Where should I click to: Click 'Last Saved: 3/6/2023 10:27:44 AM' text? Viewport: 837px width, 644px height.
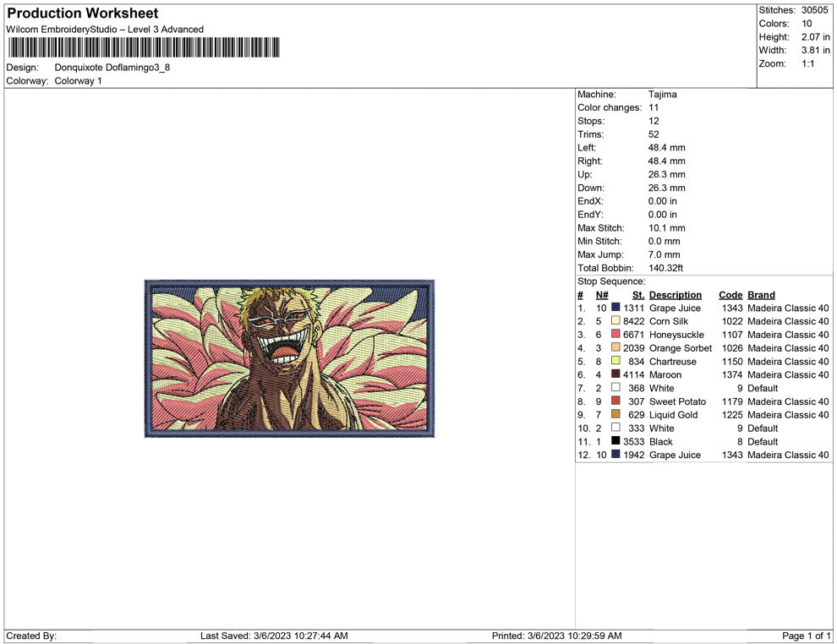coord(274,636)
